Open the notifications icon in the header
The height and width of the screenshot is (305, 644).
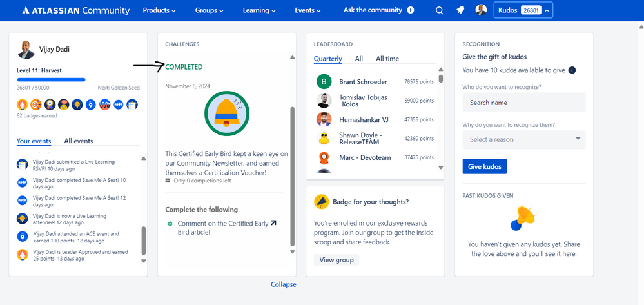click(x=460, y=10)
